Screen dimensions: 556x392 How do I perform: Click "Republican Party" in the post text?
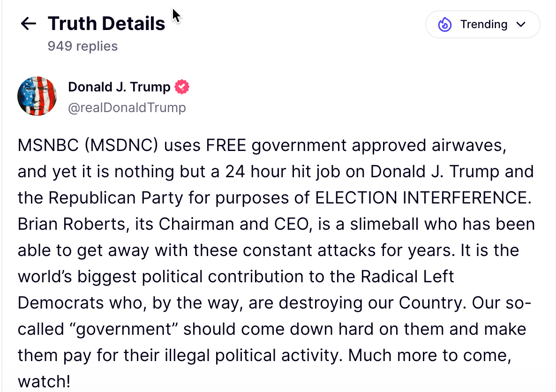point(116,198)
